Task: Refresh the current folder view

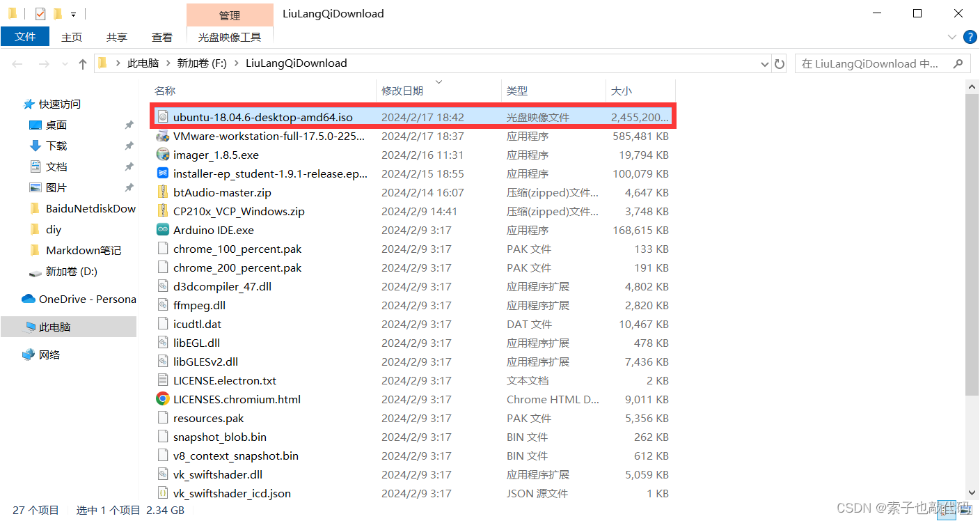Action: 780,63
